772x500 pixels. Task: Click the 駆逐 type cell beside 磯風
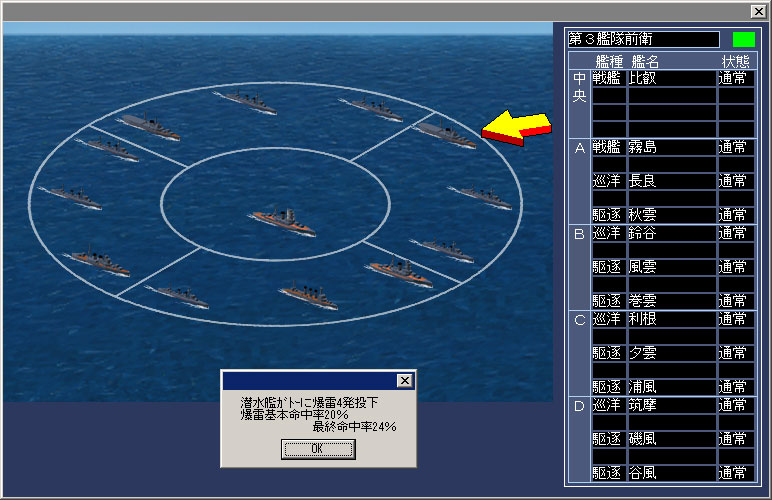click(609, 439)
